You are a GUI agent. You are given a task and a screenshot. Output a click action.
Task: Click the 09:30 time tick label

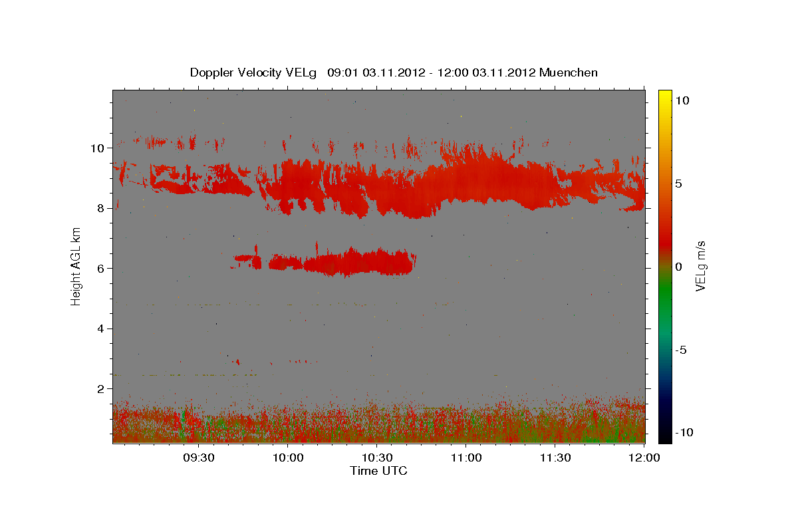(198, 458)
